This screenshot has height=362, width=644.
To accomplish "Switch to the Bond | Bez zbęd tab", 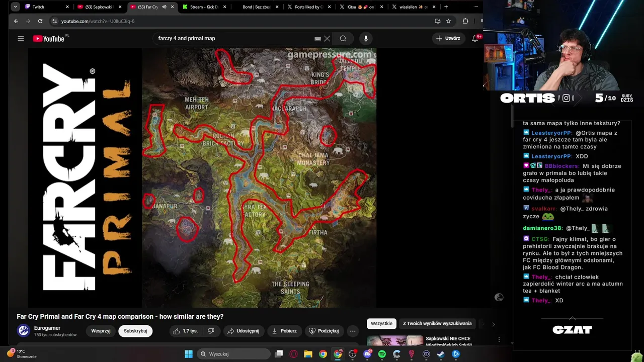I will [256, 7].
